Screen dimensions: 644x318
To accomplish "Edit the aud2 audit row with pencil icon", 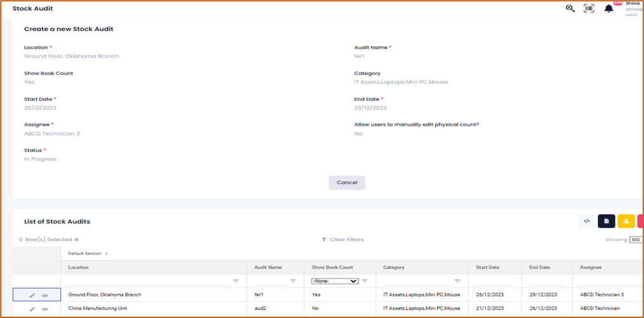I will (x=32, y=309).
